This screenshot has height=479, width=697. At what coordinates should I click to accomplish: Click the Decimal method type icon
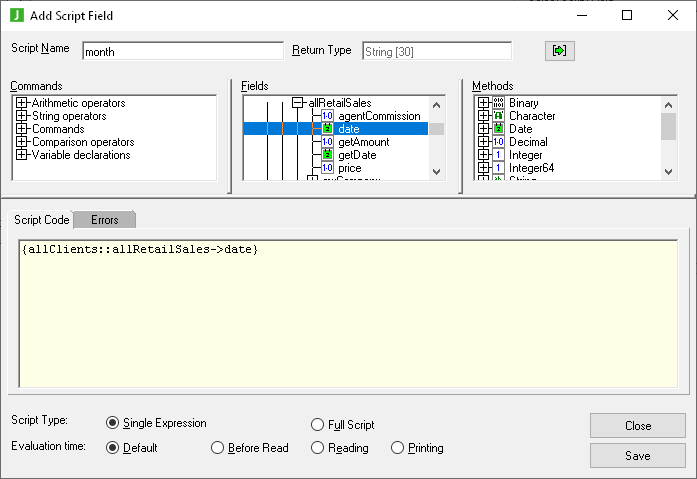point(498,142)
